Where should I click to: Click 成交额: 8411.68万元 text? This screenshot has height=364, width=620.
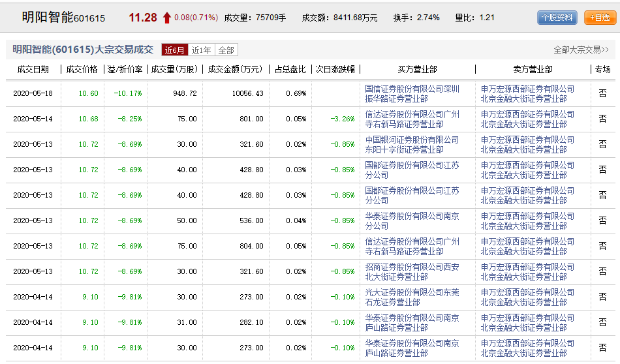pos(339,18)
